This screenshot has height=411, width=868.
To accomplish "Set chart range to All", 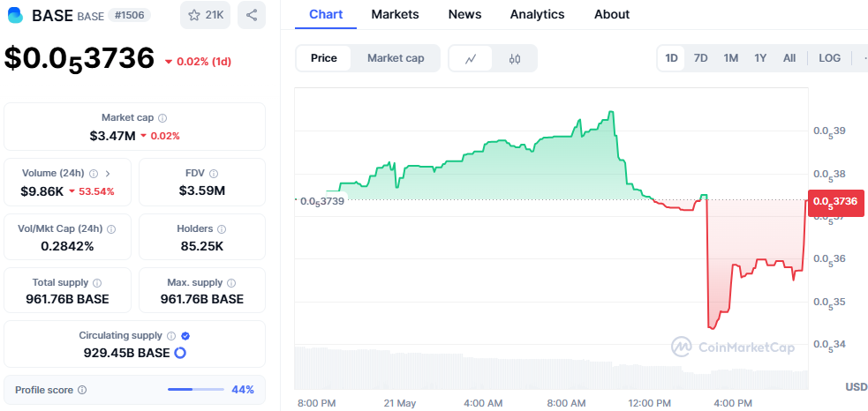I will [789, 58].
